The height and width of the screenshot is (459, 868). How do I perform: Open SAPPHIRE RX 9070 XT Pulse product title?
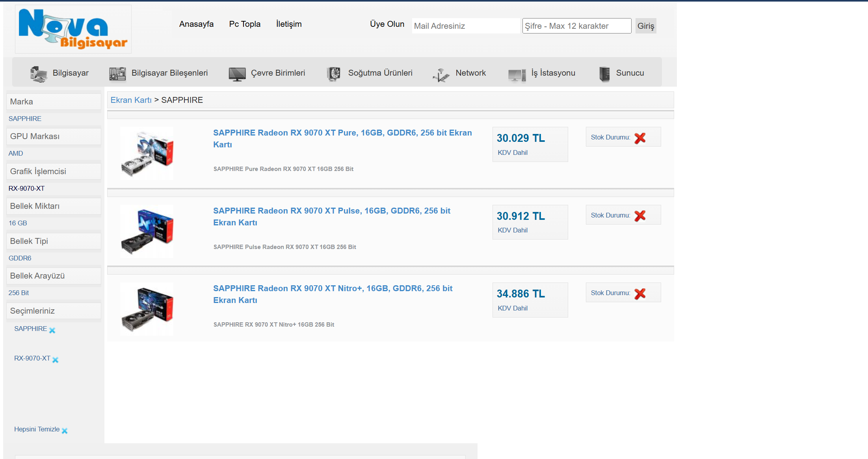(332, 217)
